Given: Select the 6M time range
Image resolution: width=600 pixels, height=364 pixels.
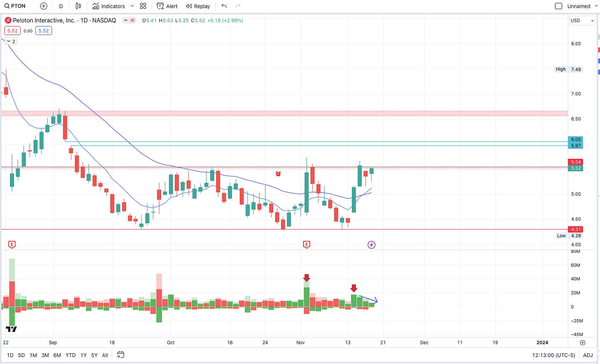Looking at the screenshot, I should coord(57,355).
